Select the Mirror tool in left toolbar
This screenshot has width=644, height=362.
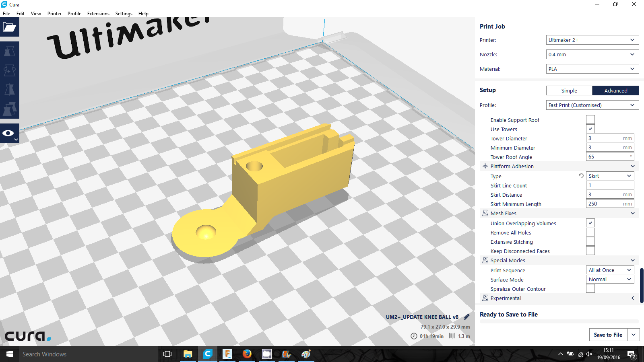9,89
